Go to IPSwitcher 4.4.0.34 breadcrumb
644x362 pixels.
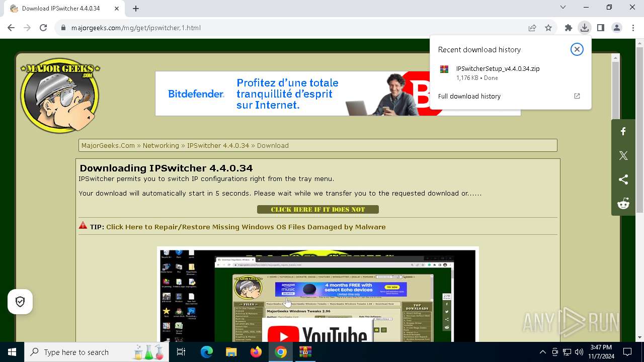click(218, 145)
